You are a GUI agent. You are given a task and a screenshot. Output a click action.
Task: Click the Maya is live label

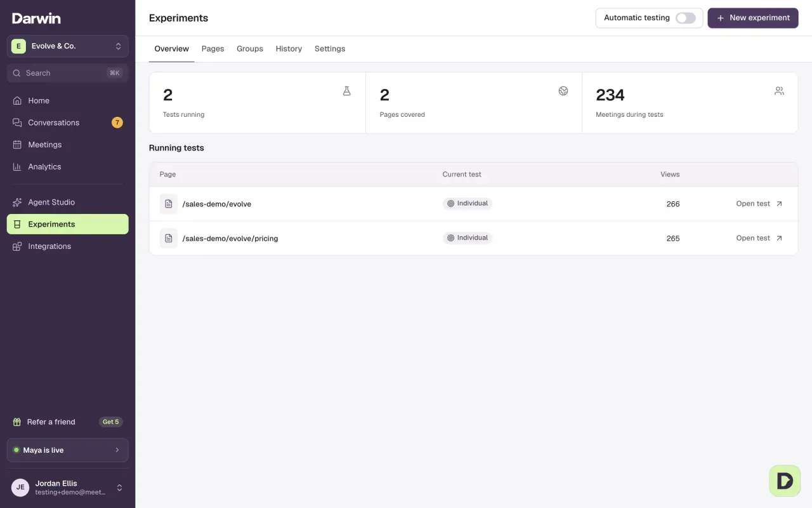pyautogui.click(x=43, y=450)
